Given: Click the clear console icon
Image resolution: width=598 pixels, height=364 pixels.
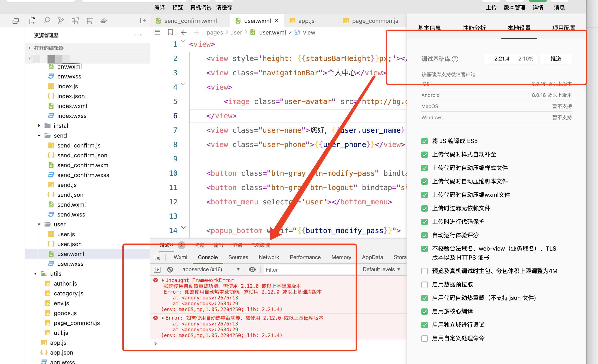Looking at the screenshot, I should [x=170, y=269].
